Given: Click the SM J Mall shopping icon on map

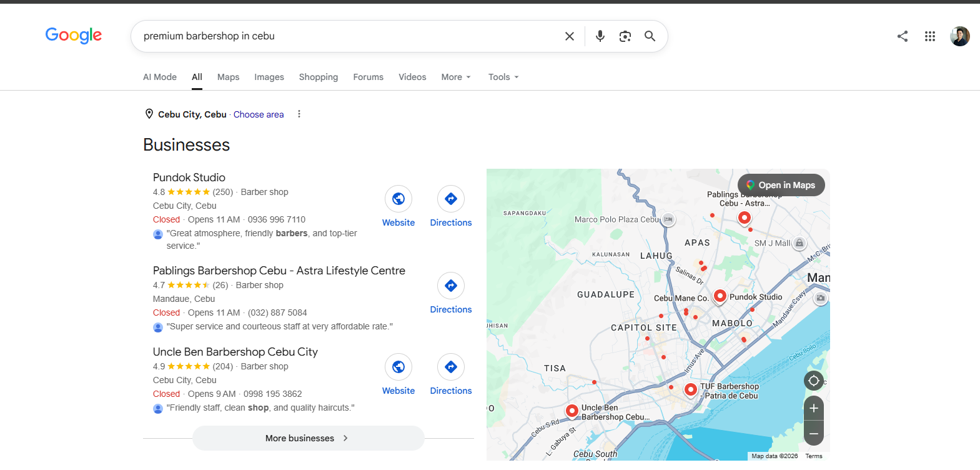Looking at the screenshot, I should point(799,243).
